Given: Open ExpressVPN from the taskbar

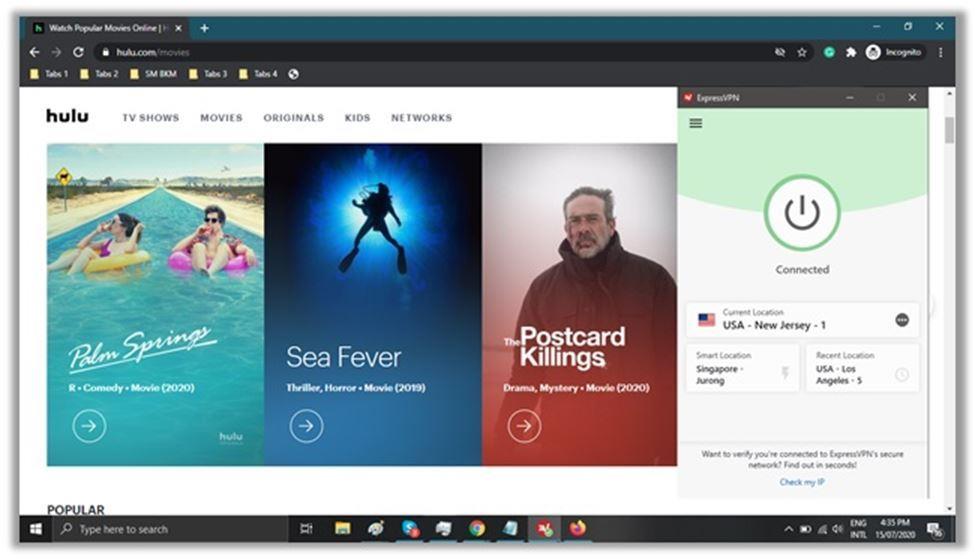Looking at the screenshot, I should (545, 529).
